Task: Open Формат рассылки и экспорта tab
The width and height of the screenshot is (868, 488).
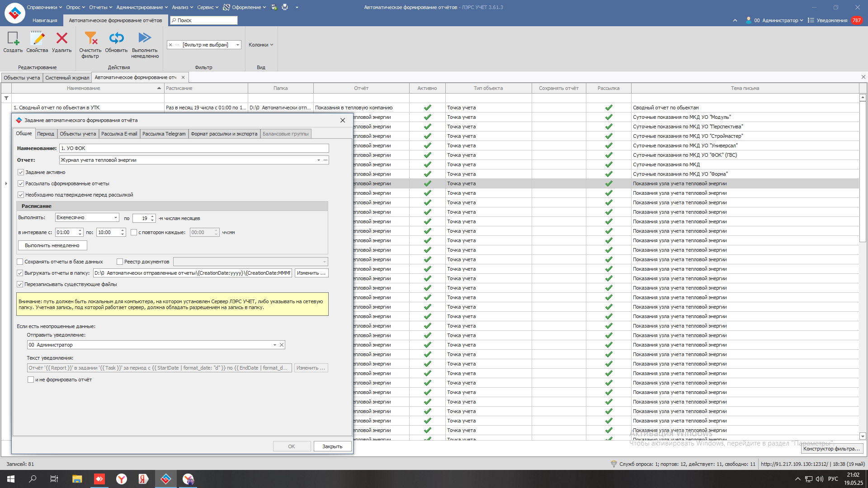Action: tap(224, 134)
